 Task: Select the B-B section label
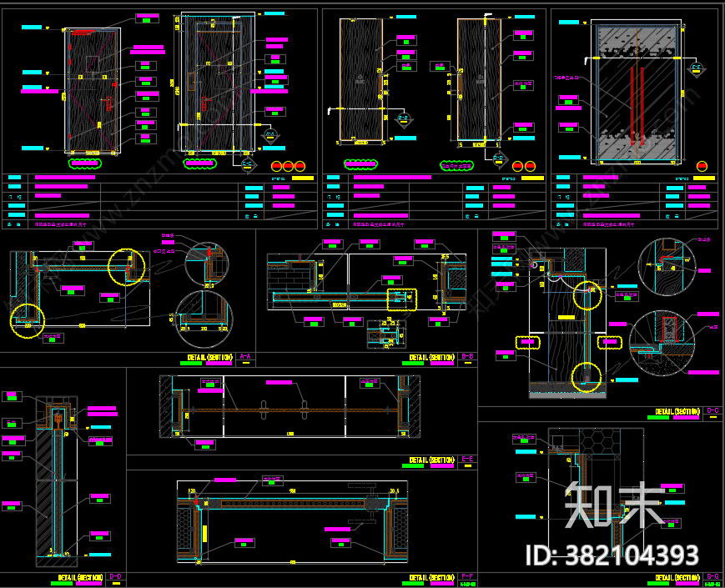(467, 356)
